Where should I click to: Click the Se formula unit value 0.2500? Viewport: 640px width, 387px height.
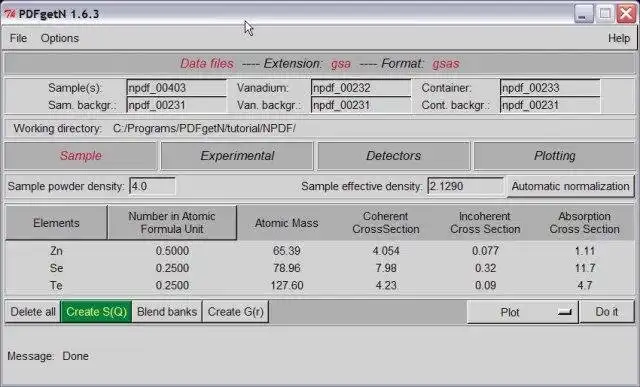coord(172,268)
